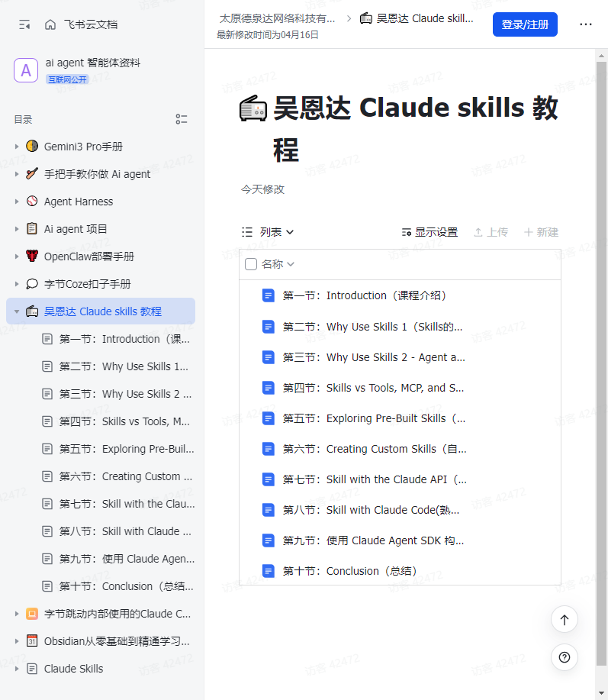This screenshot has height=700, width=608.
Task: Collapse the sidebar with the top-left toggle icon
Action: 24,24
